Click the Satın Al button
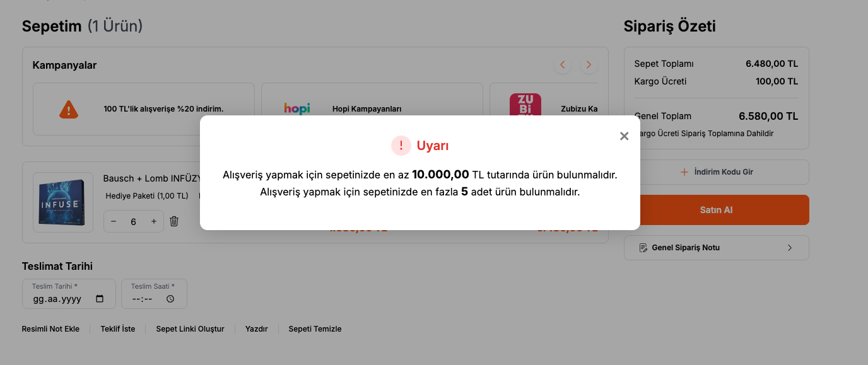This screenshot has height=365, width=868. [x=716, y=210]
